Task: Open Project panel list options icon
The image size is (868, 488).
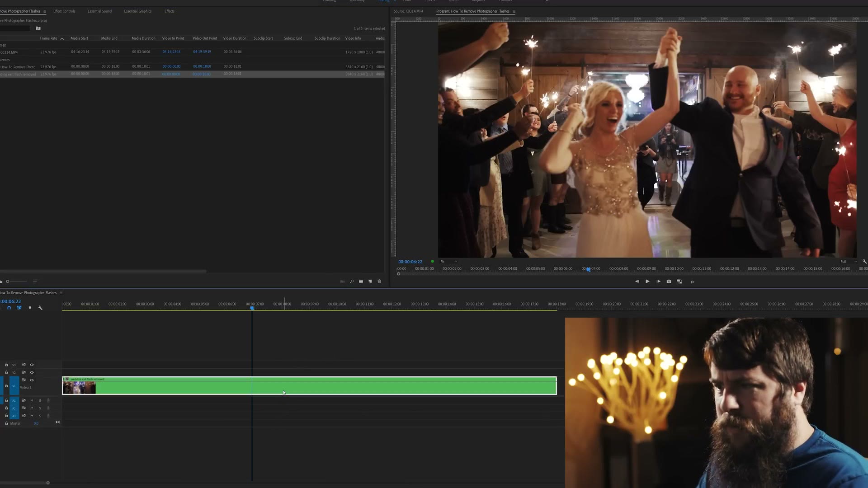Action: [x=35, y=282]
